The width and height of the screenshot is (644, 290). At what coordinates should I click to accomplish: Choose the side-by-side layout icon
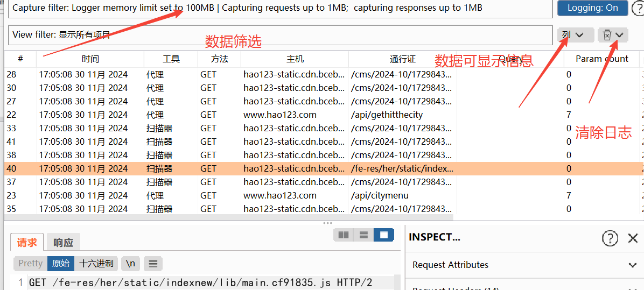[x=344, y=235]
